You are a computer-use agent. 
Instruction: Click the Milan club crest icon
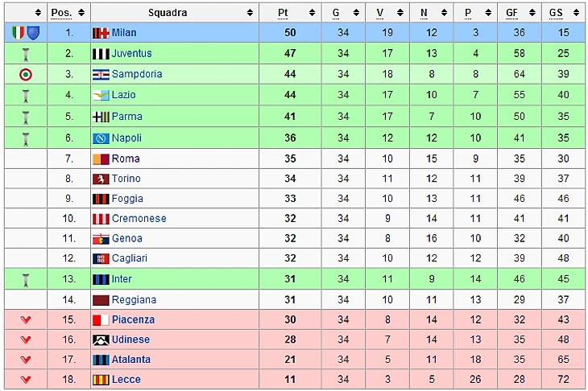[101, 33]
